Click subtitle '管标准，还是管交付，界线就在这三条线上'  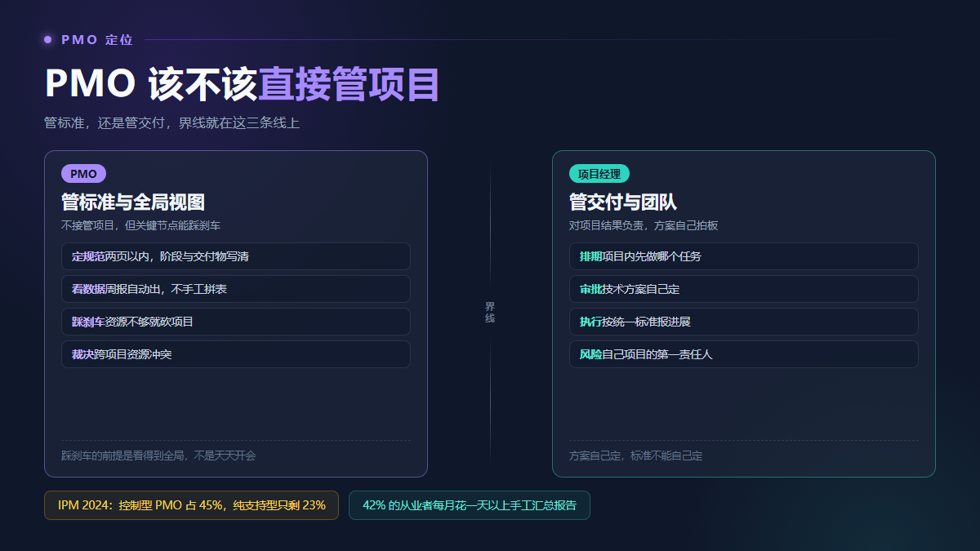click(x=172, y=123)
